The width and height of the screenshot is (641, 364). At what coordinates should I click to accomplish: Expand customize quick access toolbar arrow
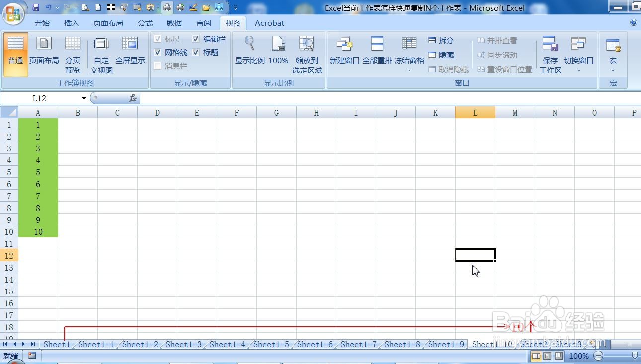tap(236, 8)
